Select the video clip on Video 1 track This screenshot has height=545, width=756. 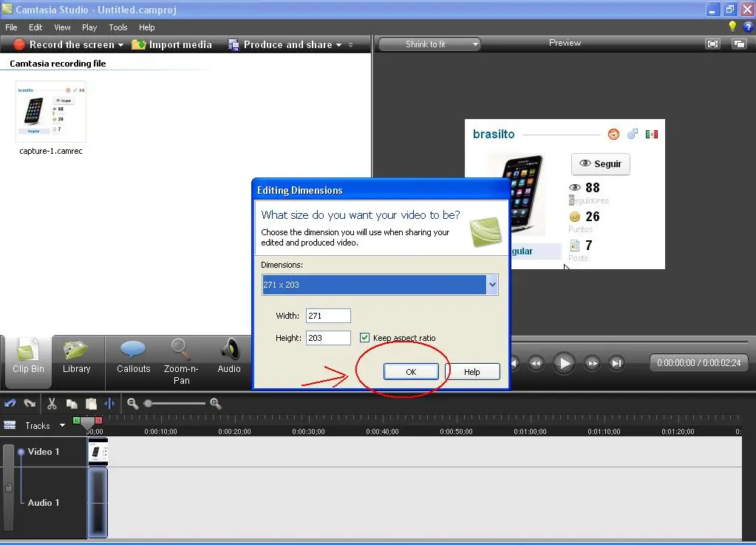click(98, 452)
